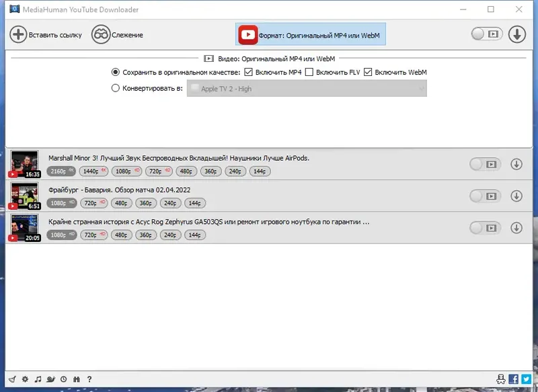
Task: Open the Формат: Оригинальный MP4 или WebM selector
Action: (x=311, y=34)
